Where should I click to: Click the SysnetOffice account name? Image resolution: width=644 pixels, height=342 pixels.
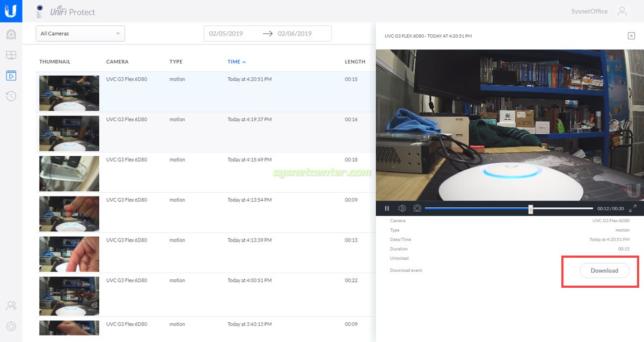tap(589, 11)
